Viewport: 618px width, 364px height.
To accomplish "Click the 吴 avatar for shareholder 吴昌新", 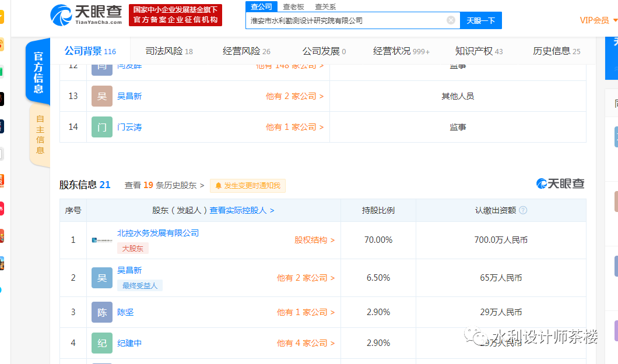I will click(102, 278).
